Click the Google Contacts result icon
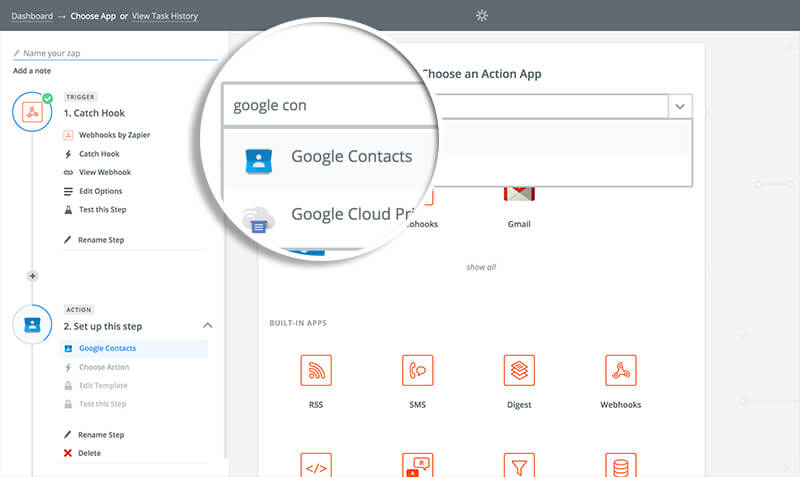Viewport: 800px width, 477px height. [x=259, y=161]
